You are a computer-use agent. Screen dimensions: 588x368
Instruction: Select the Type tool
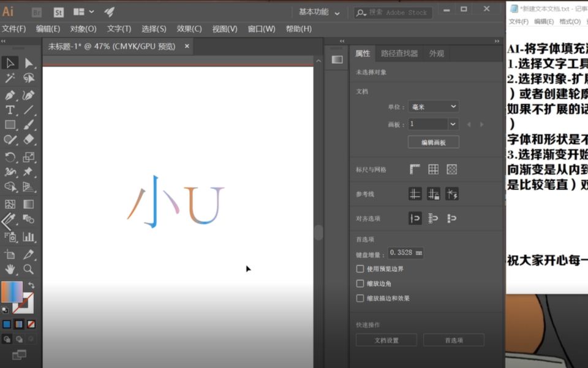9,111
